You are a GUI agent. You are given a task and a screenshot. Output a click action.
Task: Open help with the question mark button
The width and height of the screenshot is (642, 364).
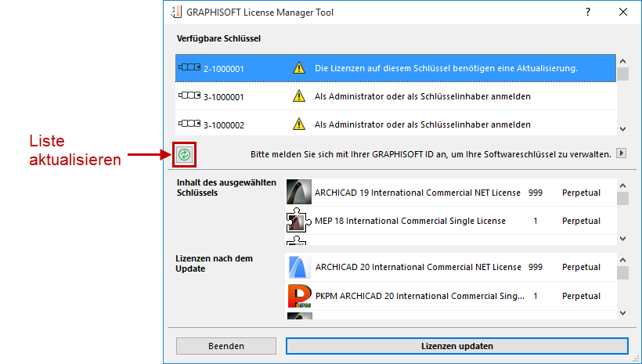588,13
